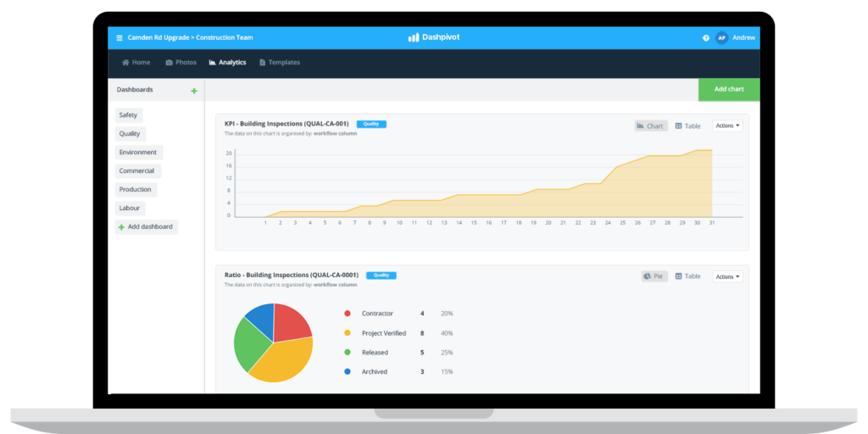Open the Photos tab
Viewport: 868px width, 434px height.
click(x=181, y=63)
